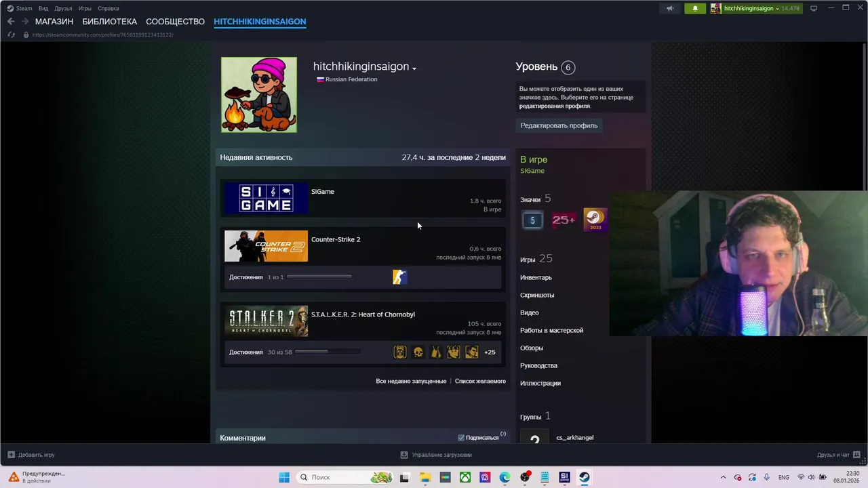Open File Explorer from the taskbar
The image size is (868, 488).
click(425, 477)
